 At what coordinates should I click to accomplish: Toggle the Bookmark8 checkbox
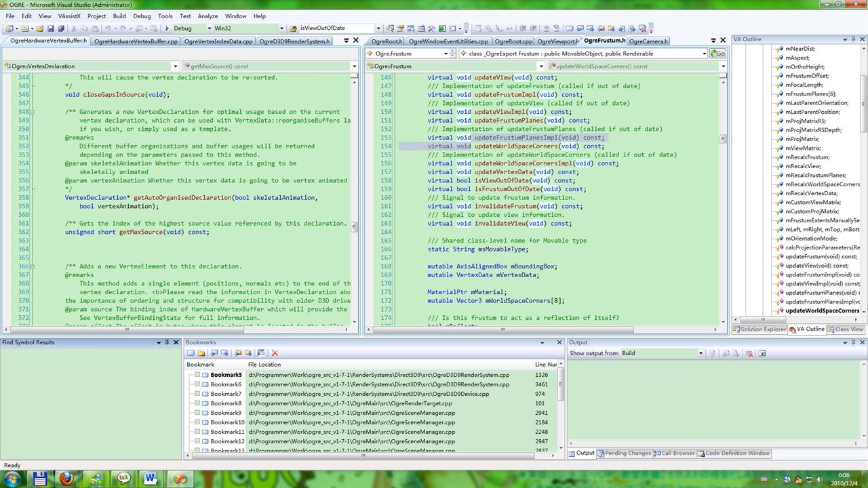click(197, 403)
